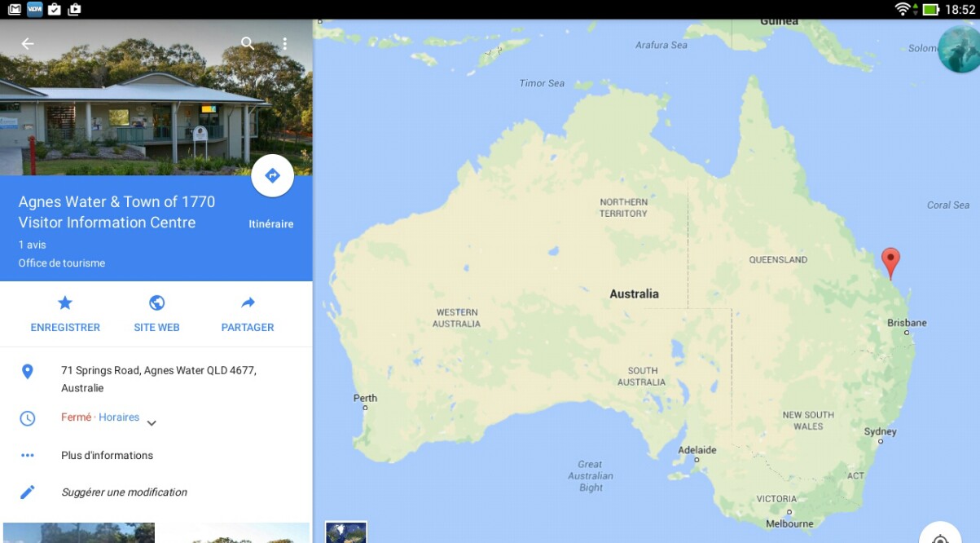Tap the back arrow icon
The image size is (980, 543).
pos(28,44)
